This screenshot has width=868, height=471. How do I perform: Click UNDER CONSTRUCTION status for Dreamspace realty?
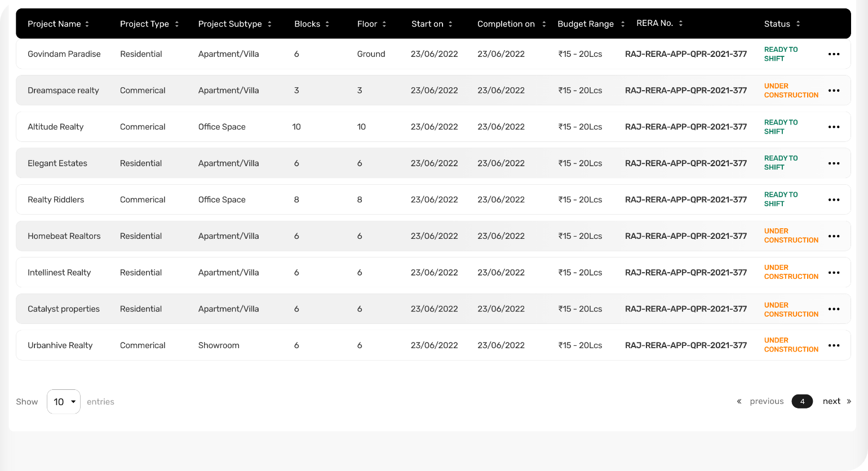click(x=791, y=91)
